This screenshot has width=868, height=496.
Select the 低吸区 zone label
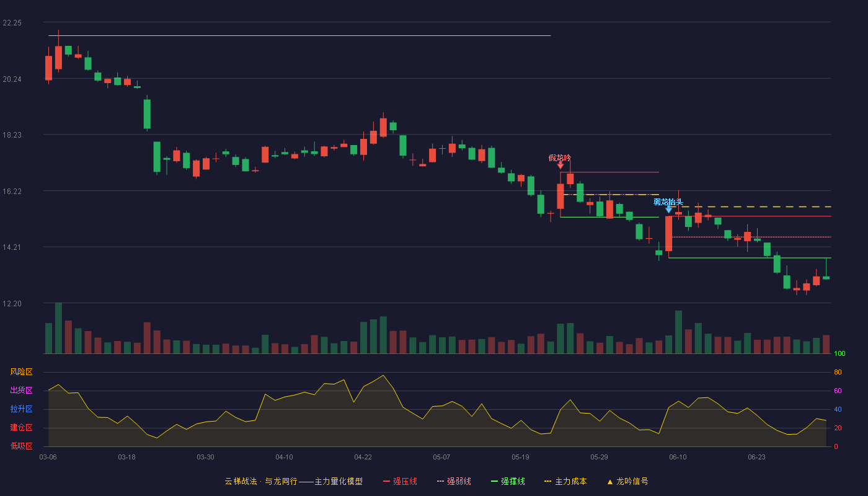(x=21, y=446)
